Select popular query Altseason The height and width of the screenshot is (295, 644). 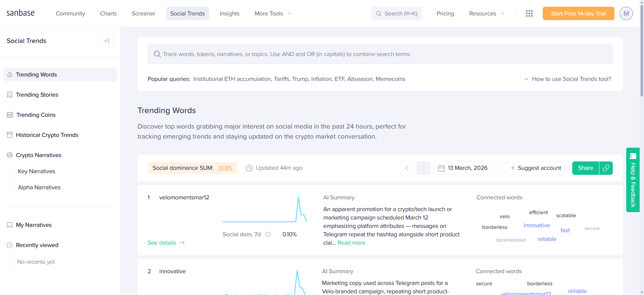[x=360, y=79]
